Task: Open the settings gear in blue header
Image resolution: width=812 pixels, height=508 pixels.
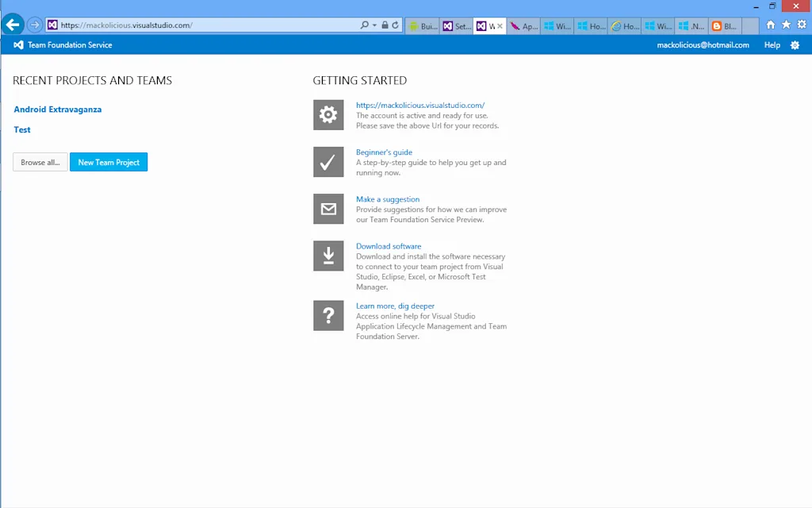Action: [795, 45]
